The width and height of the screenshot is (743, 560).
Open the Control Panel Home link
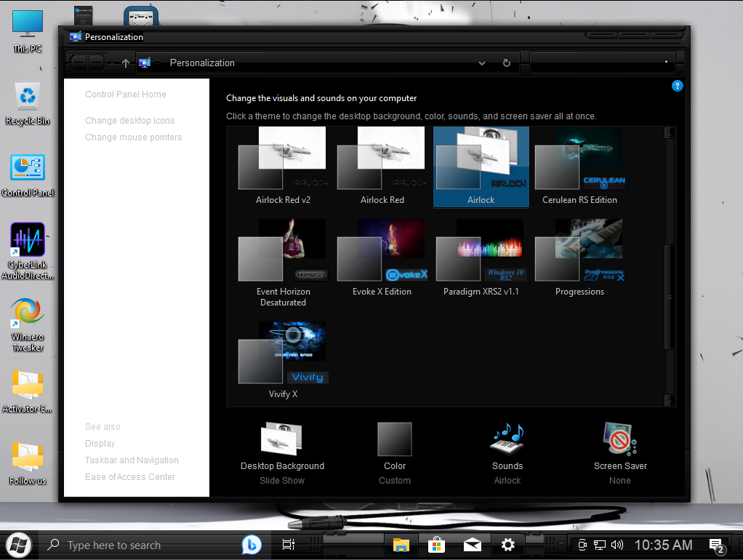click(x=126, y=95)
